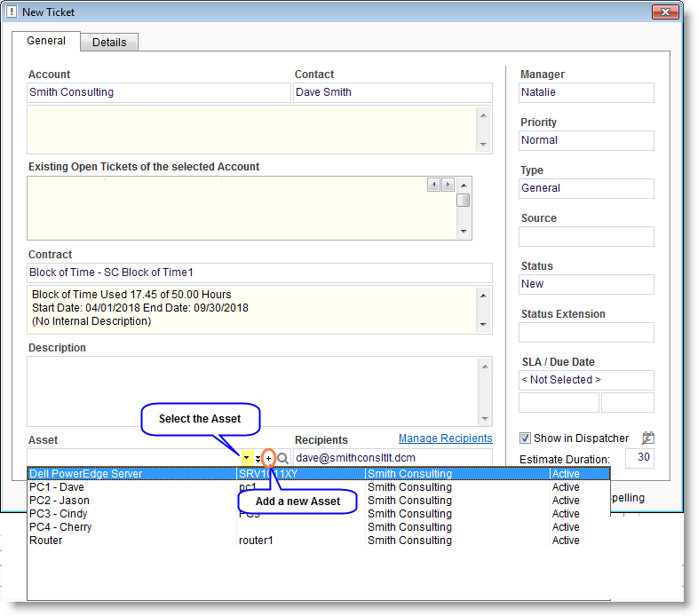Open the Asset dropdown yellow arrow

point(246,458)
